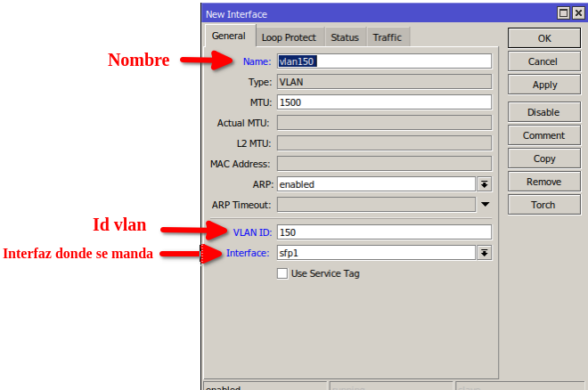Open the Status tab

point(344,37)
